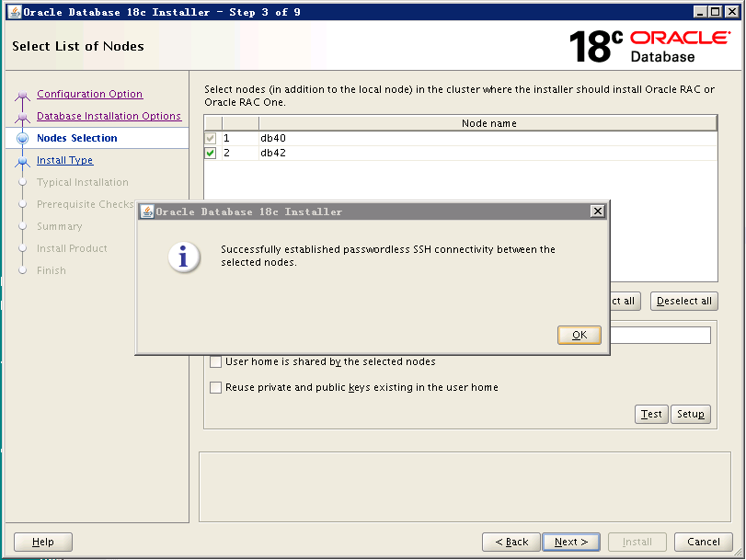Enable User home is shared by the selected nodes
This screenshot has width=746, height=560.
(215, 361)
